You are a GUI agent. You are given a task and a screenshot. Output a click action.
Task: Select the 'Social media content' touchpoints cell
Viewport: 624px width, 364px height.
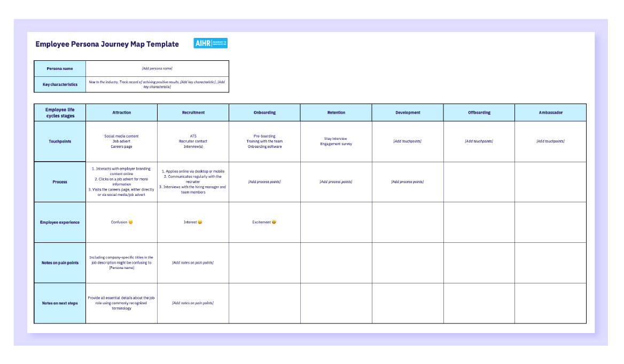coord(121,141)
